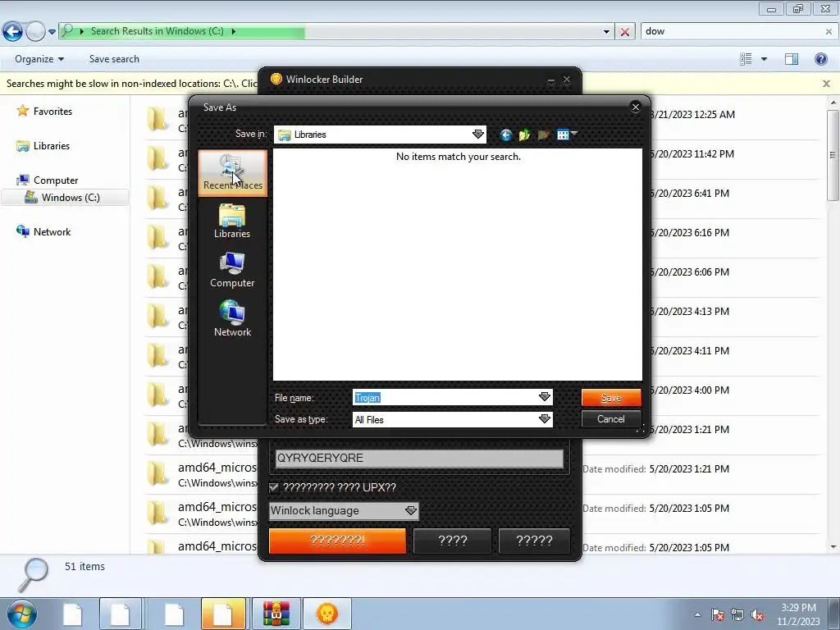Expand the Save in location dropdown
This screenshot has width=840, height=630.
point(478,135)
